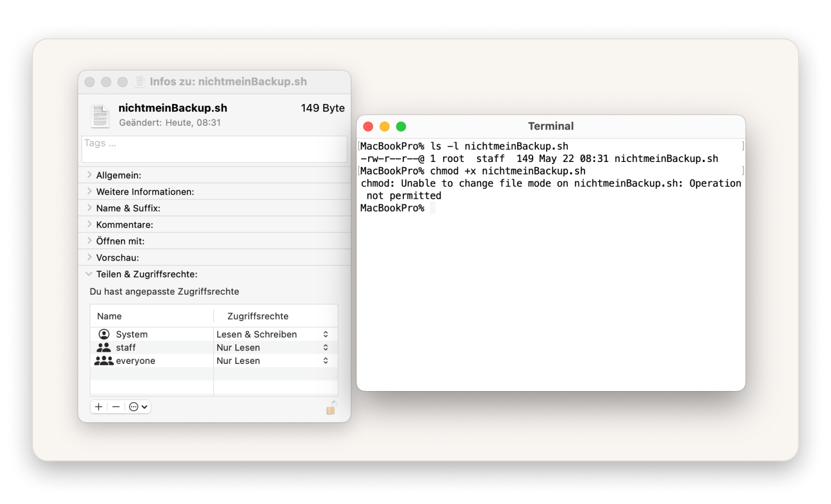Viewport: 831px width, 504px height.
Task: Expand the Allgemein section
Action: (x=89, y=175)
